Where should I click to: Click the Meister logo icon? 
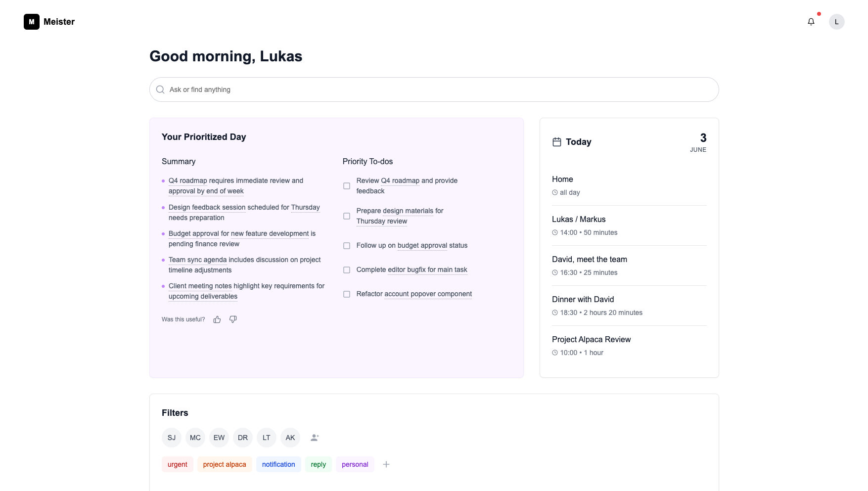(x=32, y=22)
